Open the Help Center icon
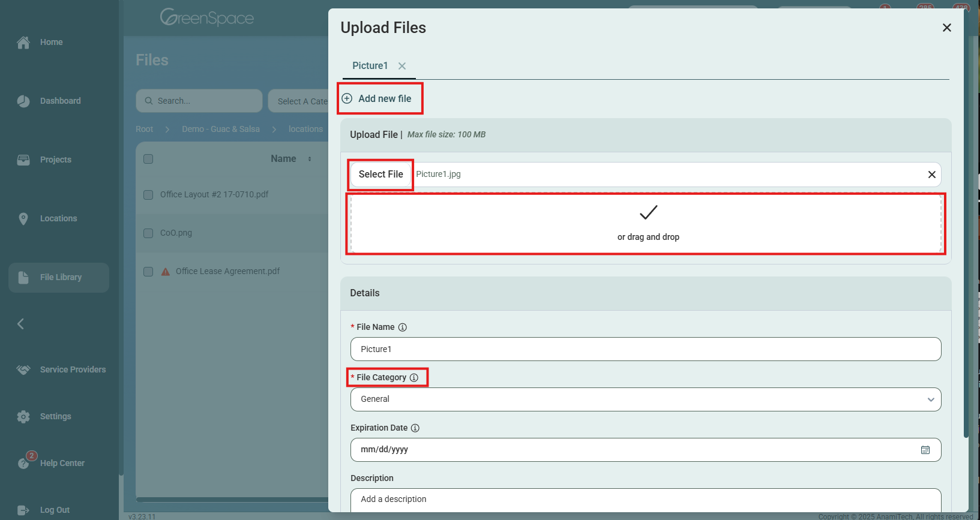 23,463
